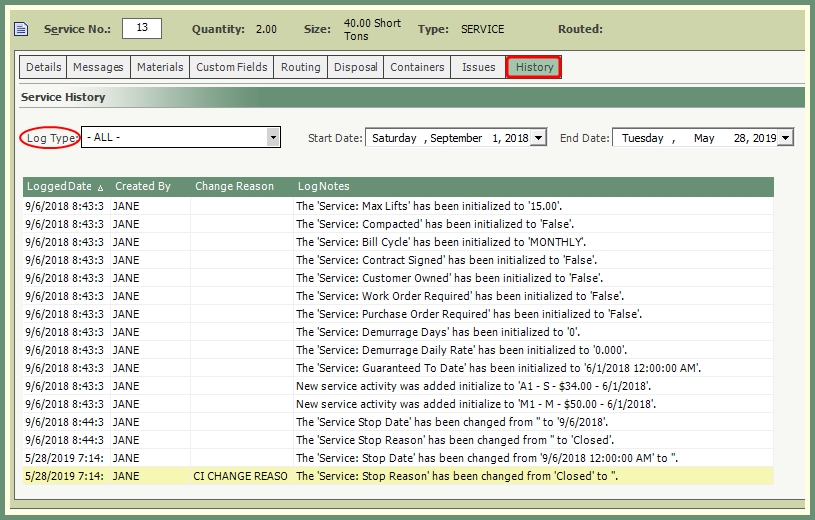This screenshot has width=815, height=520.
Task: Select the 'A1 - S - $34.00' activity row
Action: pyautogui.click(x=398, y=386)
